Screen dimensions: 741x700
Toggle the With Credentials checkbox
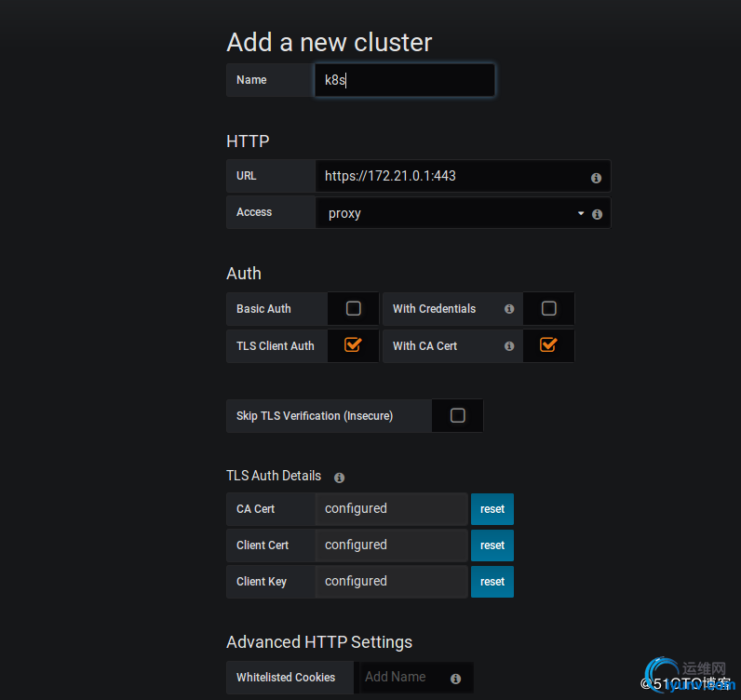(548, 308)
